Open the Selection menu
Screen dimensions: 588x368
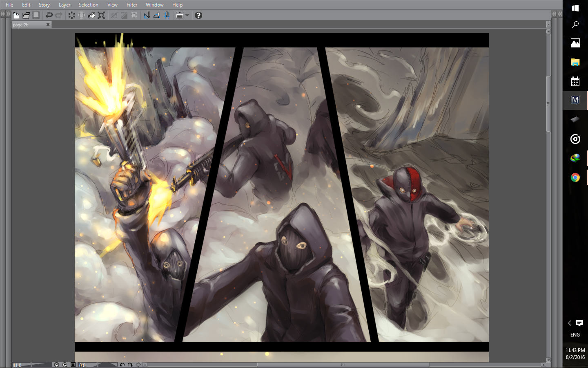89,5
